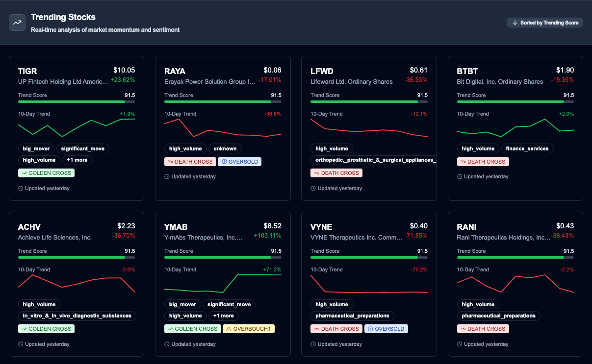
Task: Open the Sorted by Trending Score dropdown
Action: 544,22
